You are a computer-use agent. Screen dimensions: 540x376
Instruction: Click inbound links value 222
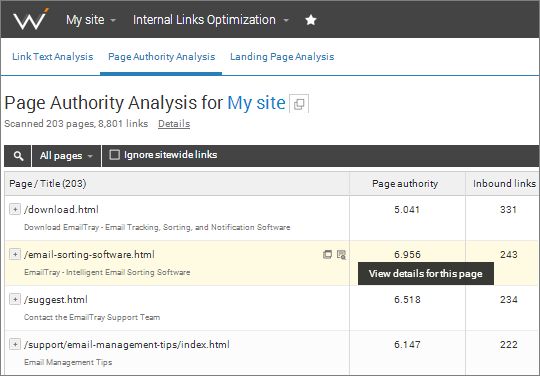click(x=509, y=345)
